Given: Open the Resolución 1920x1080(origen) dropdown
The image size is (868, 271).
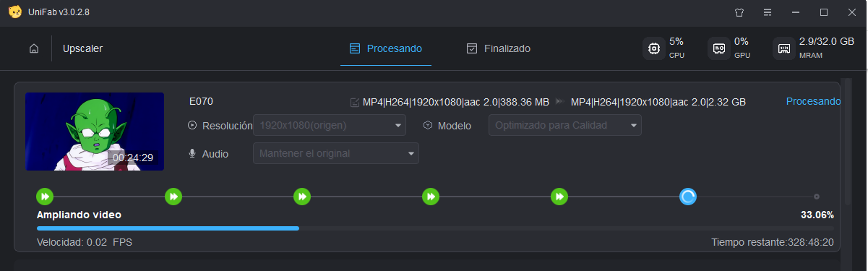Looking at the screenshot, I should click(330, 125).
